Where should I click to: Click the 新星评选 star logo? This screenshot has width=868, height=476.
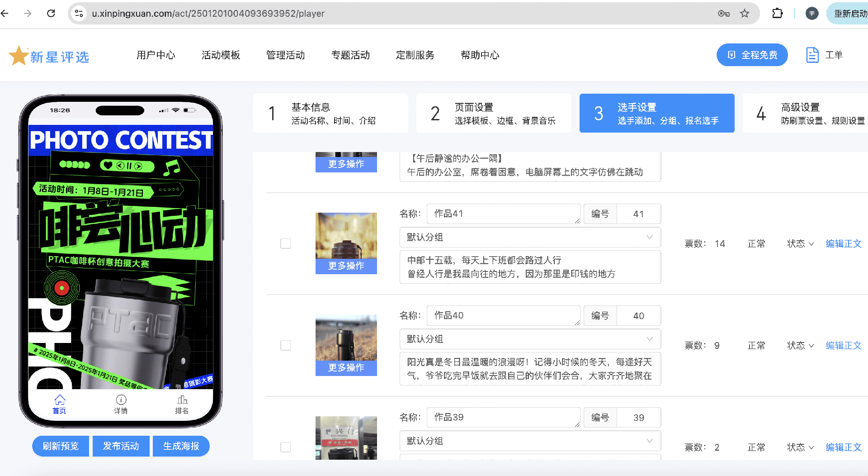pyautogui.click(x=49, y=56)
